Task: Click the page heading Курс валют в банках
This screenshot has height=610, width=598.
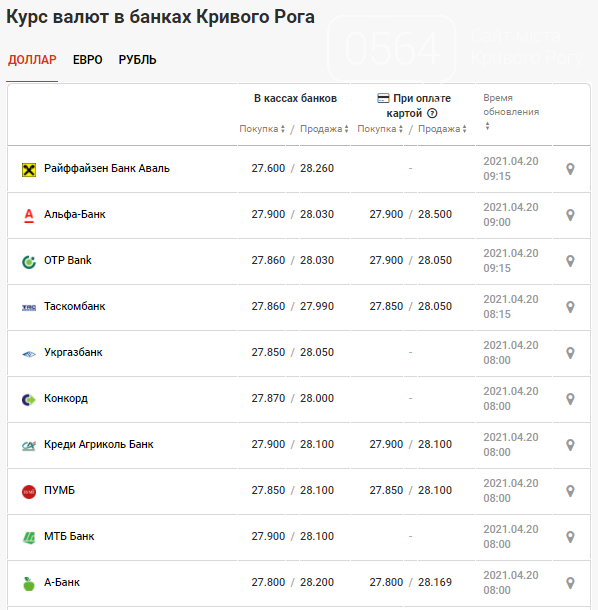Action: [160, 17]
